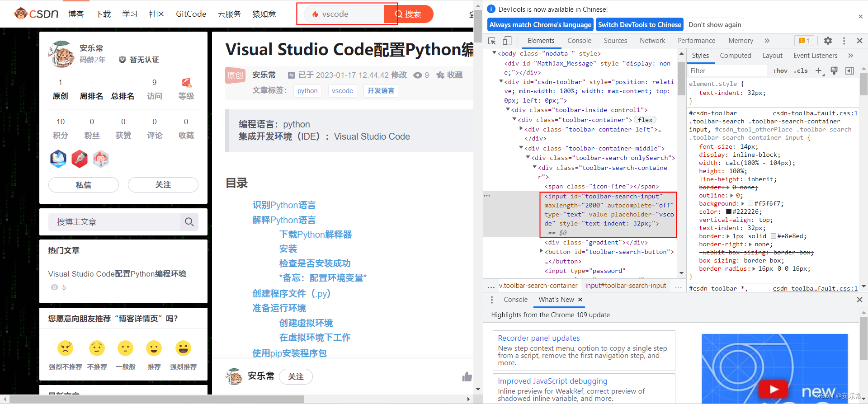Screen dimensions: 868x404
Task: Select the 推荐 smiling emoji rating
Action: pos(154,348)
